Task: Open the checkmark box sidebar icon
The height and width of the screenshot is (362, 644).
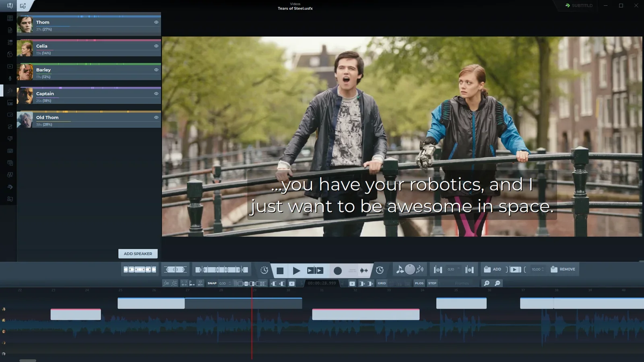Action: [10, 115]
